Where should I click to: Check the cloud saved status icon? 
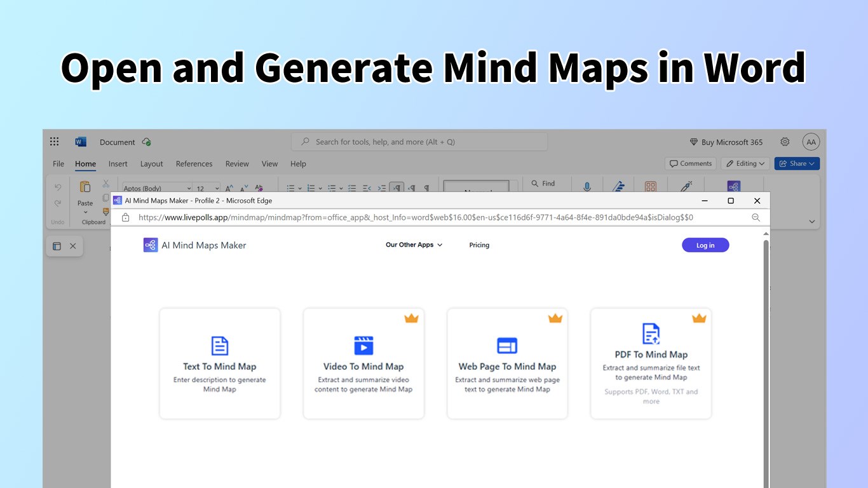pyautogui.click(x=147, y=142)
